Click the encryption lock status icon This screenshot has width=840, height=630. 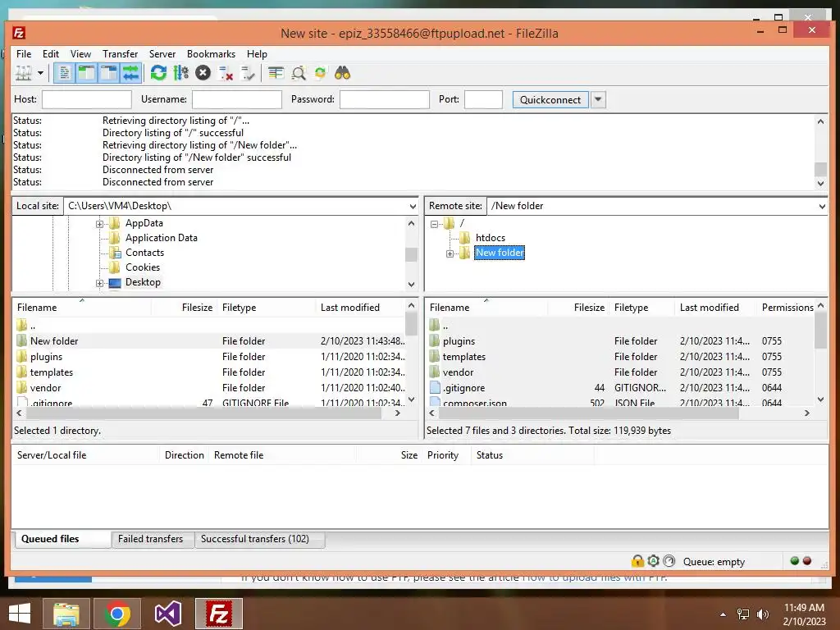(637, 561)
